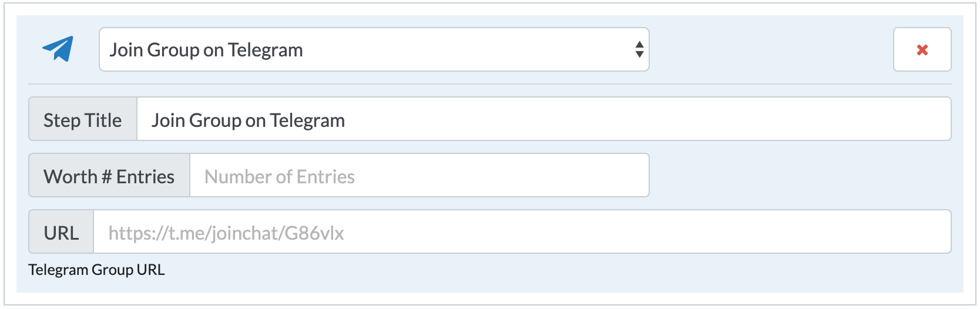Place cursor in 'Join Group on Telegram' title text

pos(248,120)
